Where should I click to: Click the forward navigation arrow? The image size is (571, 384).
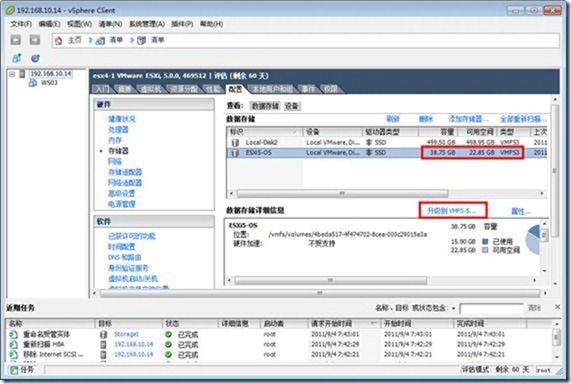pyautogui.click(x=35, y=40)
